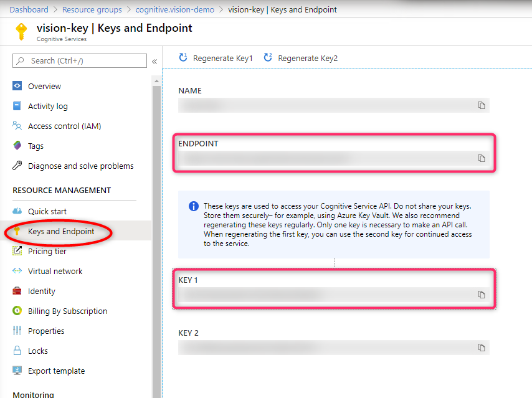Click the Billing By Subscription icon
Image resolution: width=532 pixels, height=398 pixels.
pos(17,310)
